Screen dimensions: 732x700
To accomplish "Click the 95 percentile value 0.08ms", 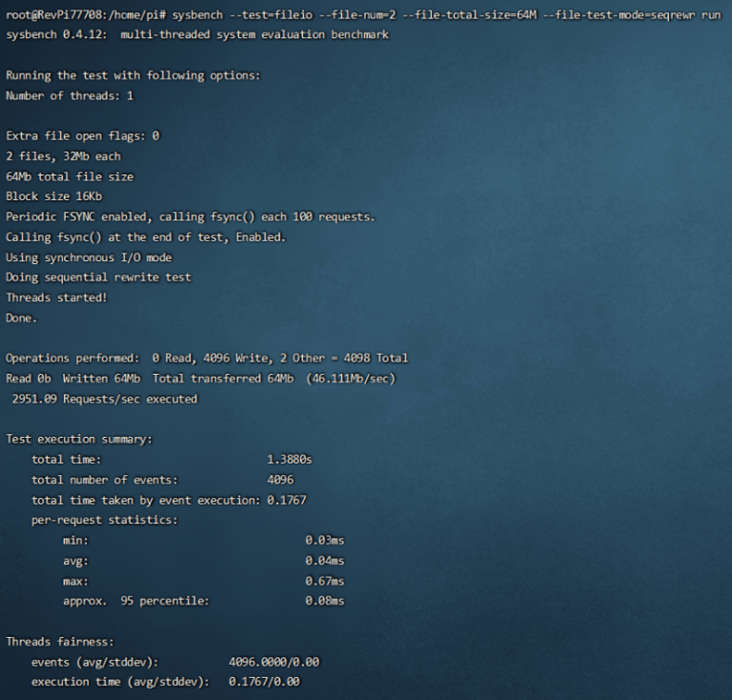I will pos(324,601).
